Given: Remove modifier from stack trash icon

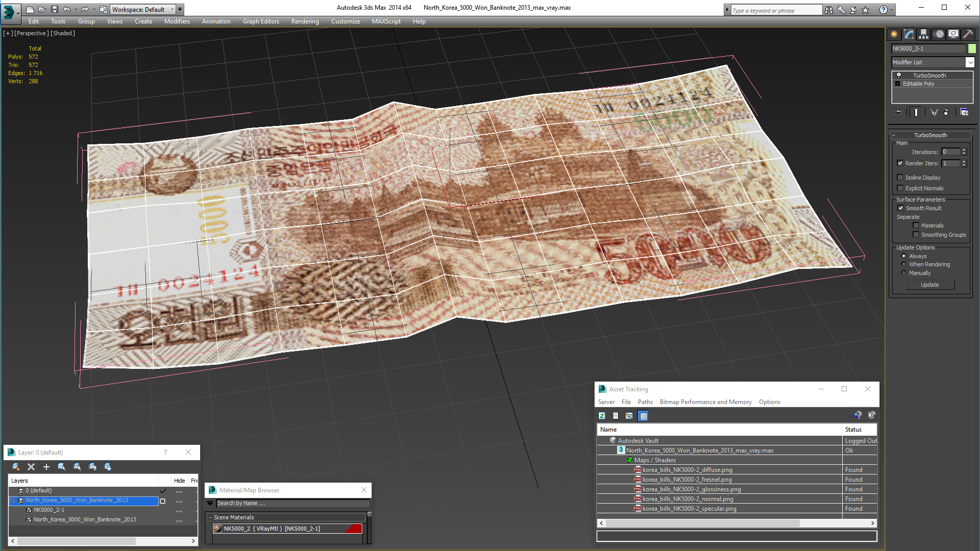Looking at the screenshot, I should [x=946, y=112].
